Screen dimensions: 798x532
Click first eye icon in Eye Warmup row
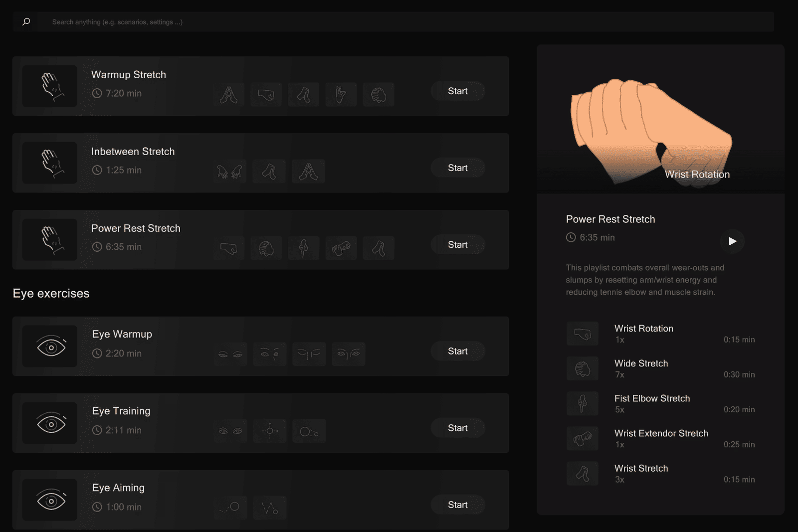pos(230,355)
